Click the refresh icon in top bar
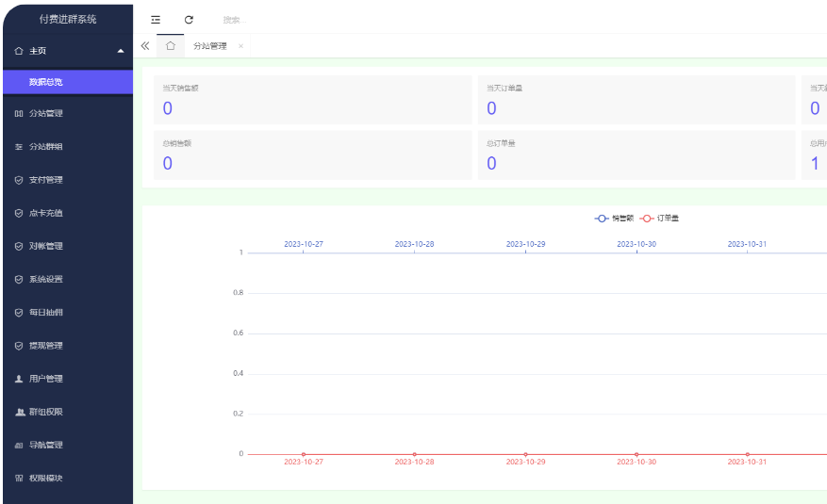The image size is (827, 504). [x=189, y=19]
